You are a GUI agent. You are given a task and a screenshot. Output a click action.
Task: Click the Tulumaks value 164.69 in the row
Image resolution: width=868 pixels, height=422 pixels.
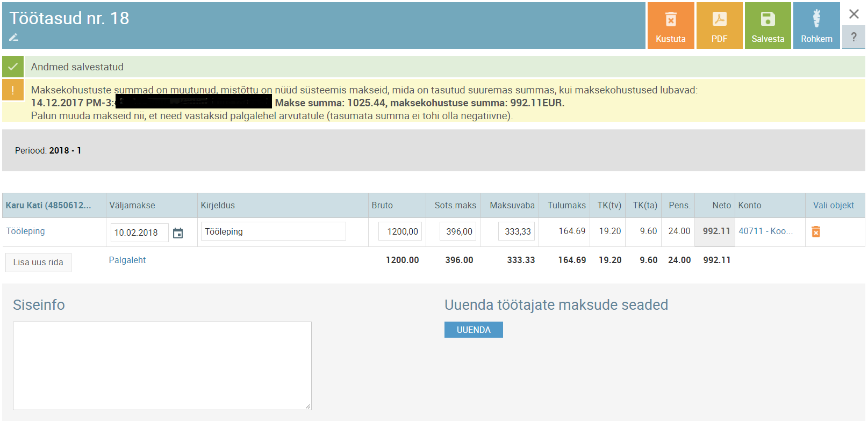coord(572,231)
